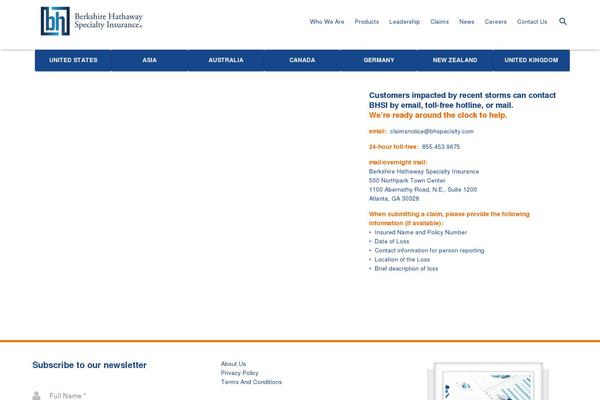Screen dimensions: 600x400
Task: Go to the Leadership page
Action: (404, 22)
